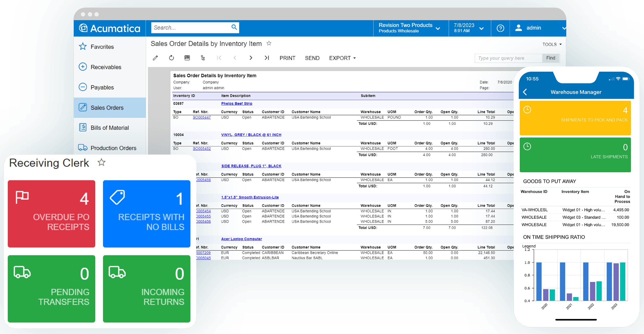The image size is (644, 334).
Task: Expand Revision Two Products company dropdown
Action: click(438, 29)
